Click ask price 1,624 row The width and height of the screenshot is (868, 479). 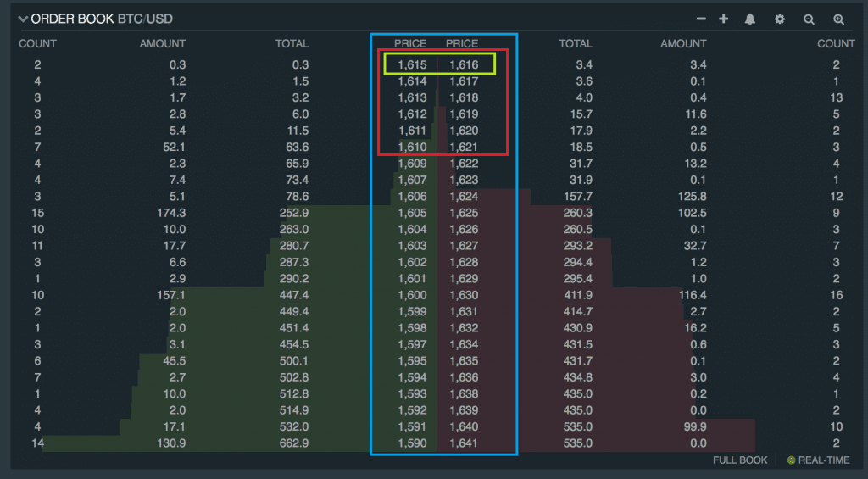pyautogui.click(x=464, y=197)
